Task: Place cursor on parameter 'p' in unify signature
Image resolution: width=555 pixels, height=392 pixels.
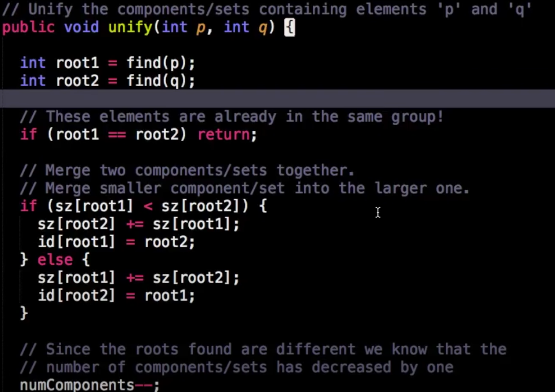Action: 201,28
